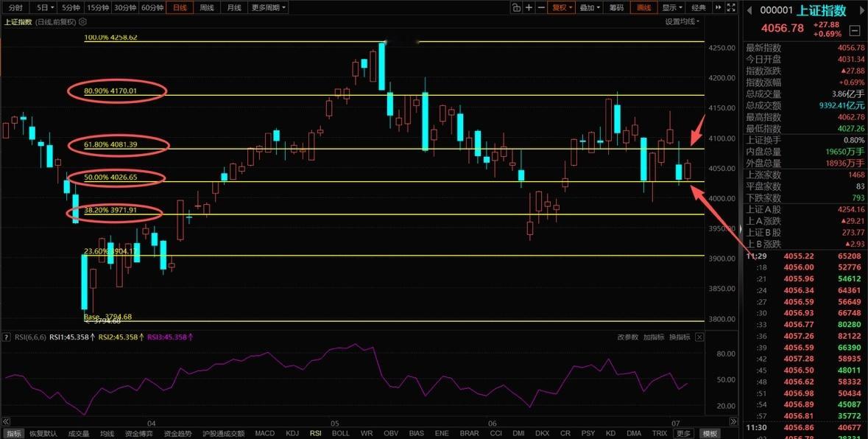
Task: Select 成交量 volume indicator
Action: coord(79,433)
